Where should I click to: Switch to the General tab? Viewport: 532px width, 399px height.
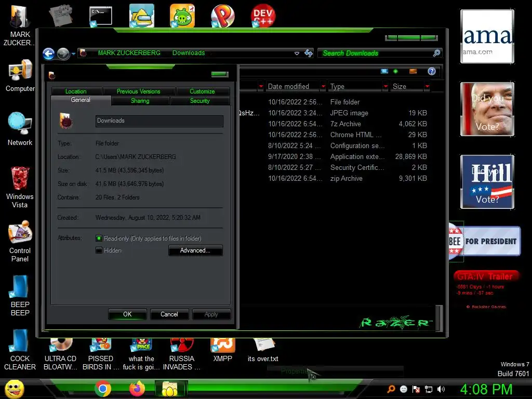pyautogui.click(x=81, y=100)
